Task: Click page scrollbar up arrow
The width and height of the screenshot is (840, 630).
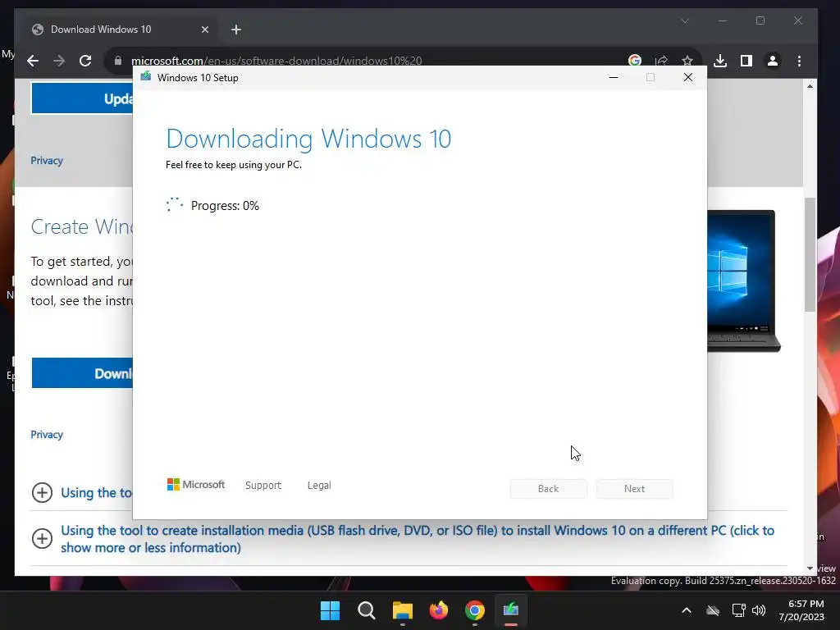Action: click(810, 86)
